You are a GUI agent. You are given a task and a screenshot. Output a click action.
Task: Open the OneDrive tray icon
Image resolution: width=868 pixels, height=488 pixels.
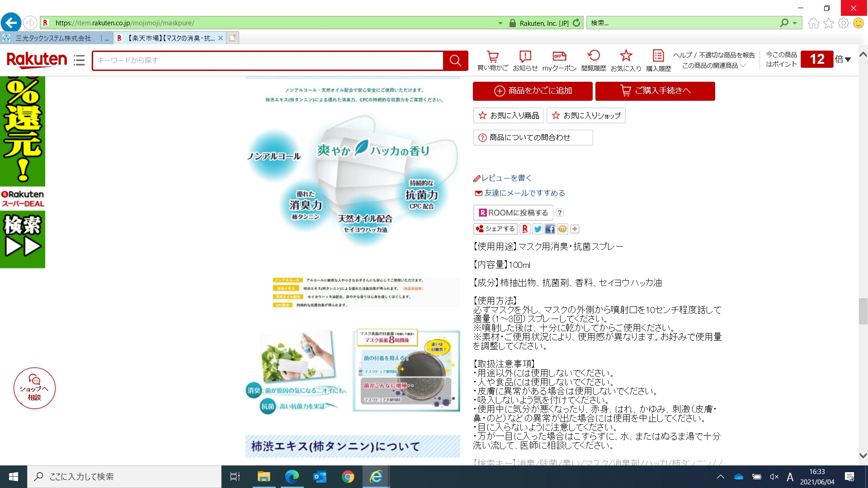(x=739, y=477)
